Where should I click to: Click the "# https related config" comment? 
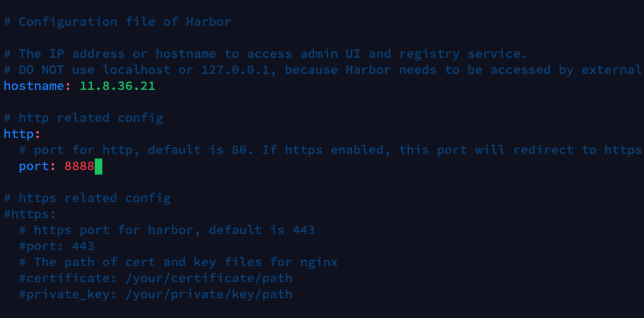coord(87,198)
